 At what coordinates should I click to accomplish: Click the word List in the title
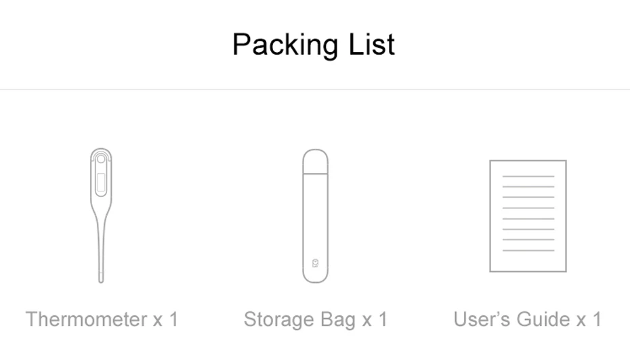pyautogui.click(x=372, y=44)
